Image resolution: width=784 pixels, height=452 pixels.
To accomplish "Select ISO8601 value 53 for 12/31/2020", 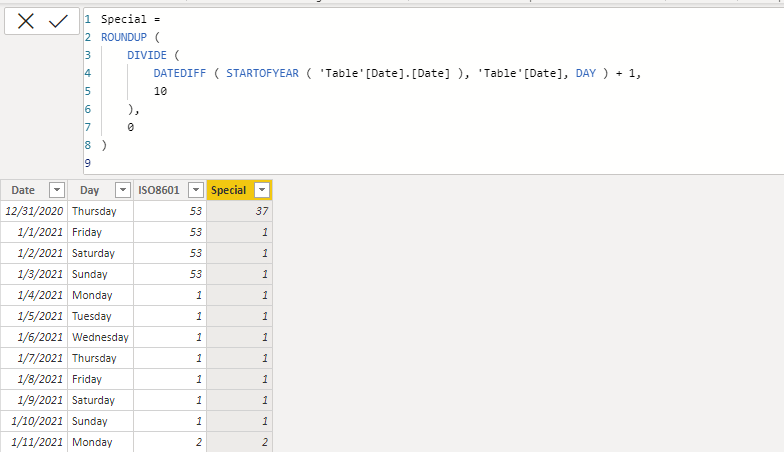I will (x=170, y=211).
